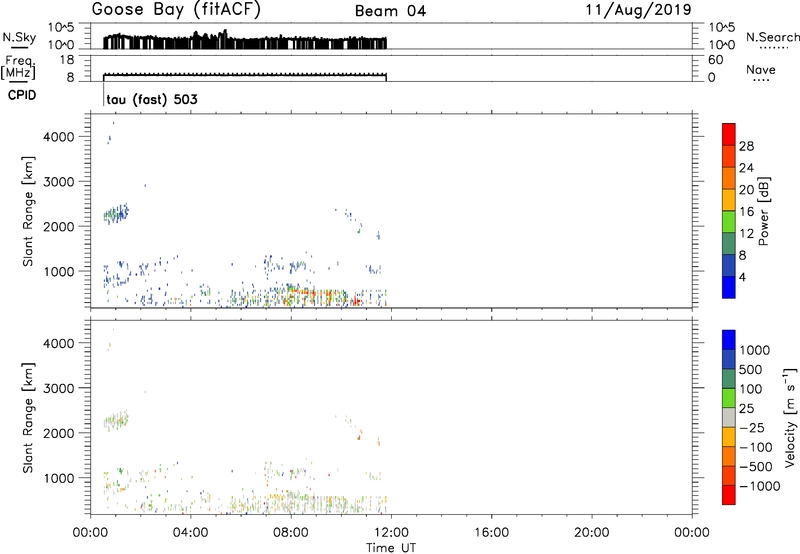Click the "CPID" label

coord(22,95)
